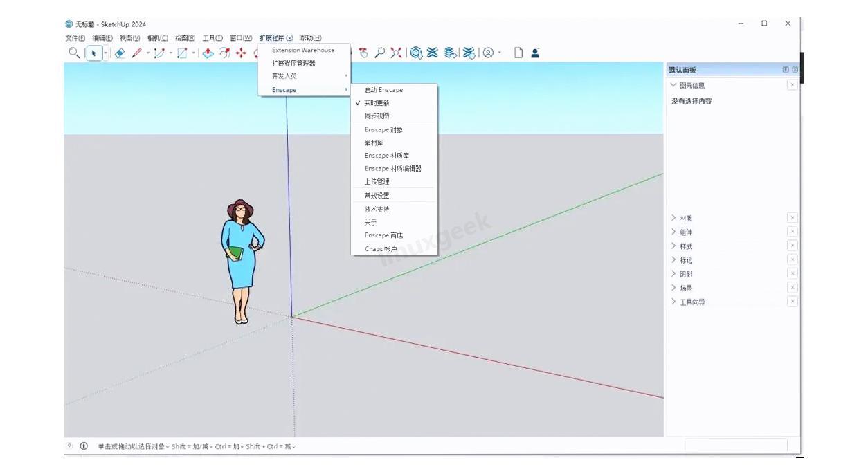The width and height of the screenshot is (868, 476).
Task: Toggle 同步视图 in the Enscape submenu
Action: click(377, 116)
